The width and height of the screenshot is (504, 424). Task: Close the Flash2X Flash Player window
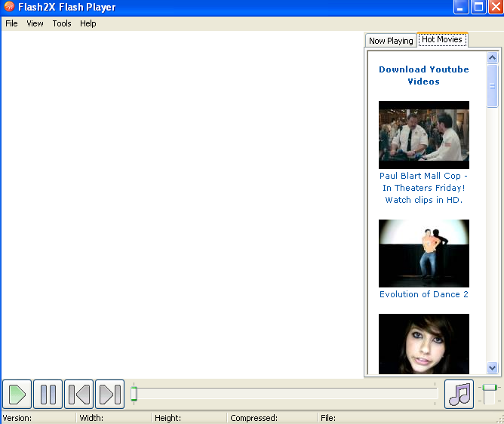496,7
